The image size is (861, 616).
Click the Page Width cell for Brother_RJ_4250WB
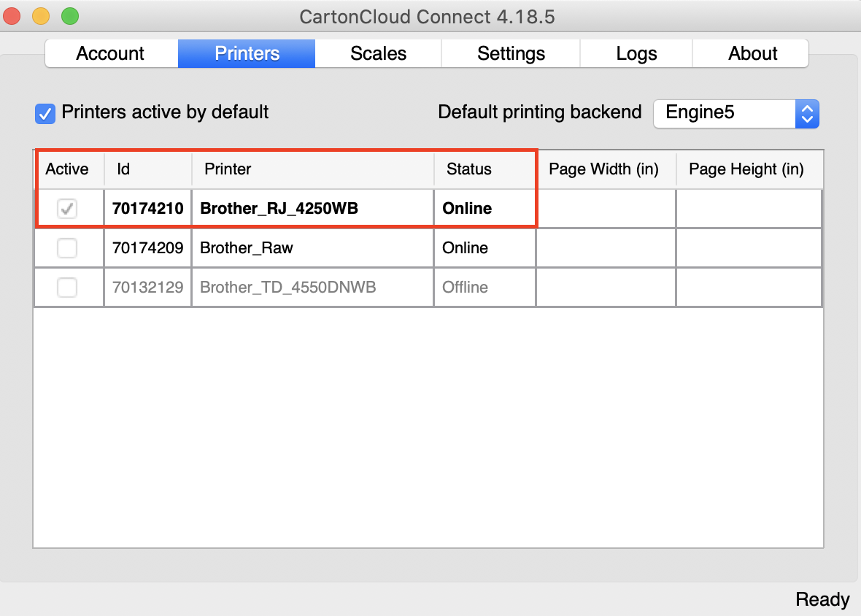click(x=605, y=208)
